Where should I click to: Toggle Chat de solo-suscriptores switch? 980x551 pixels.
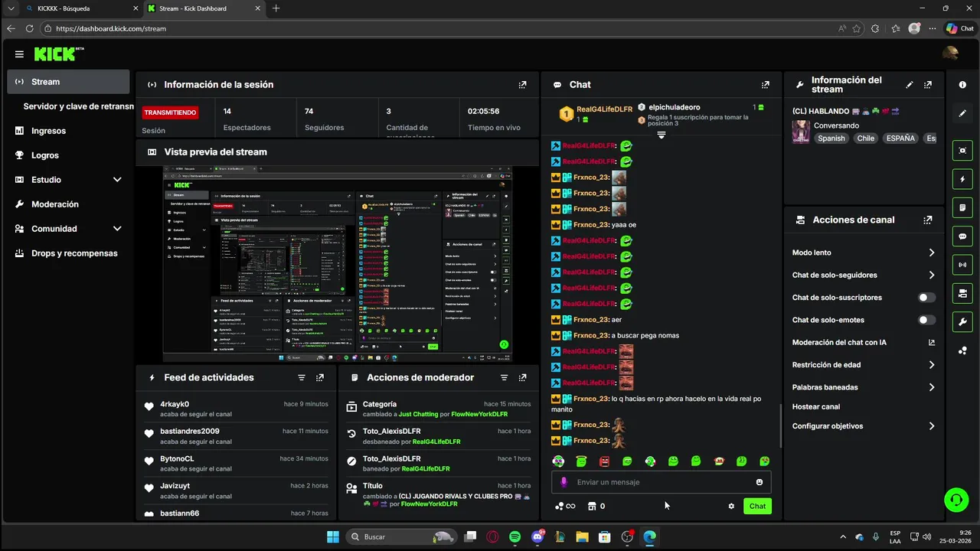coord(926,298)
